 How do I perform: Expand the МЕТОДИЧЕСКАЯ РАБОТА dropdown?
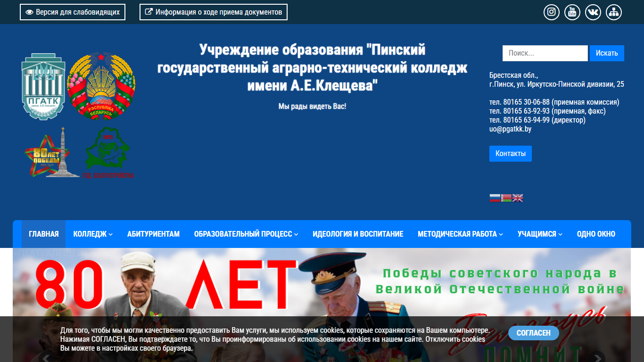[x=460, y=234]
